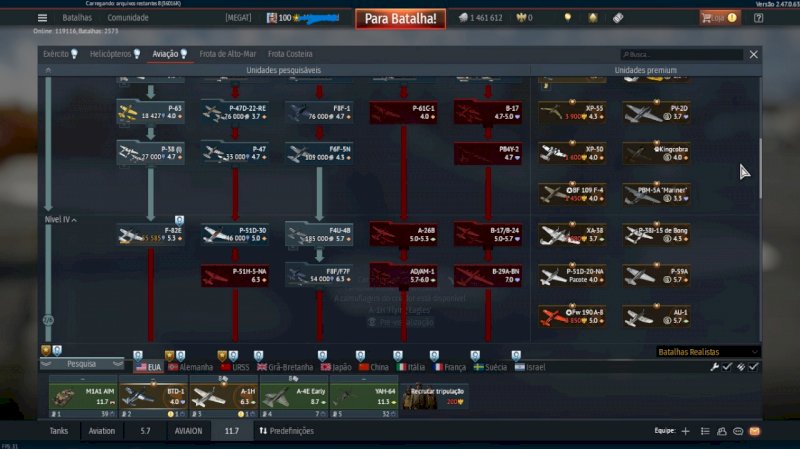Select premium PBM-5A 'Mariner' aircraft

(x=656, y=194)
